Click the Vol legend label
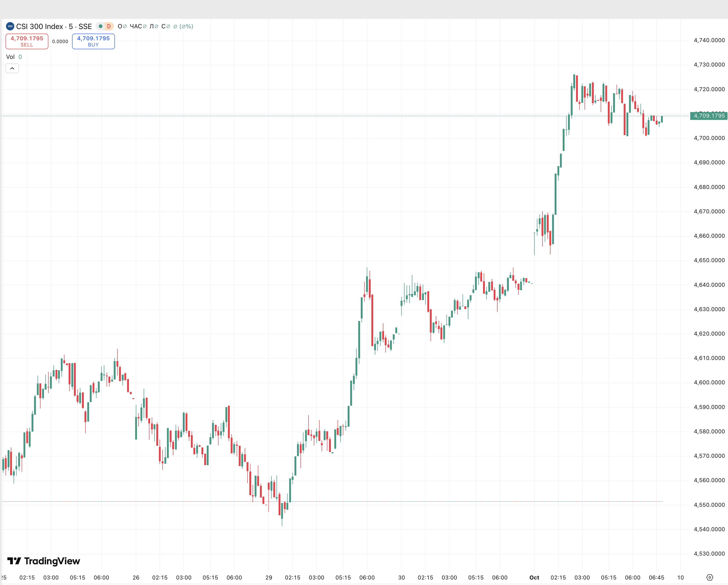 click(x=10, y=57)
